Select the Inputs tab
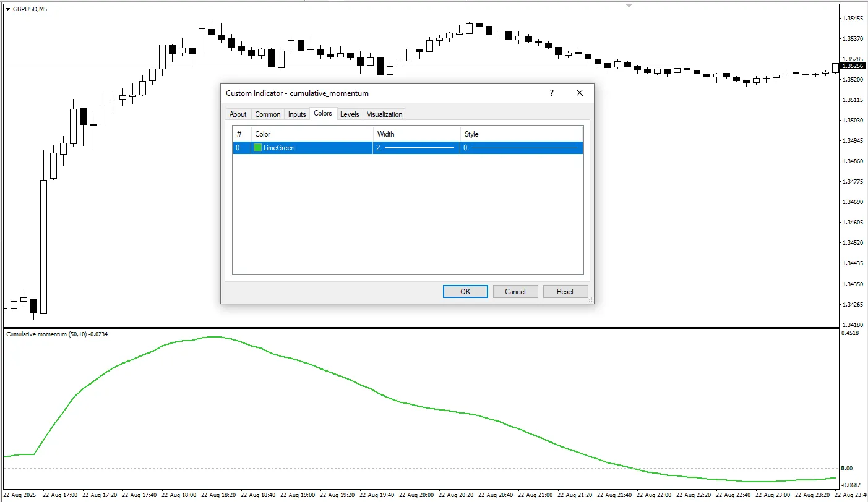 coord(296,114)
